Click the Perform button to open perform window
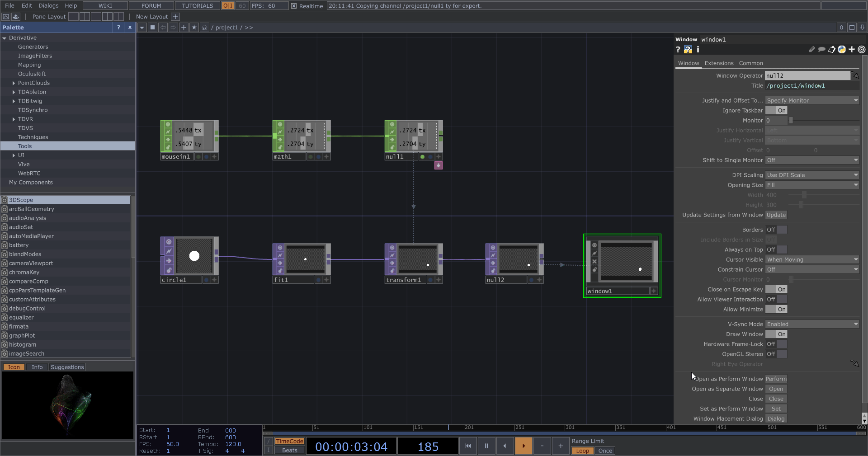 coord(776,379)
